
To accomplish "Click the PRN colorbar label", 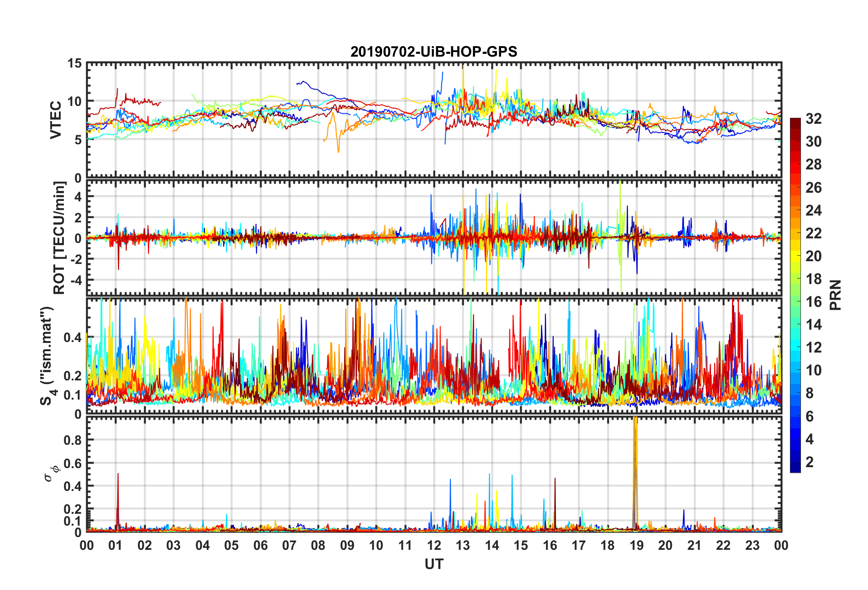I will point(835,295).
